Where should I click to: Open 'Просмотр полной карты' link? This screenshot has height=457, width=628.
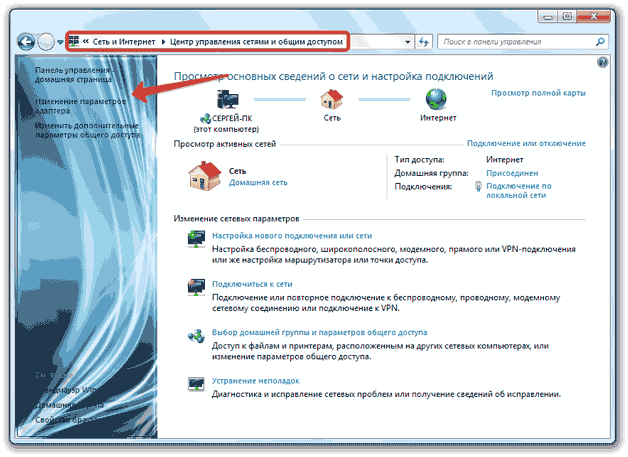tap(538, 93)
